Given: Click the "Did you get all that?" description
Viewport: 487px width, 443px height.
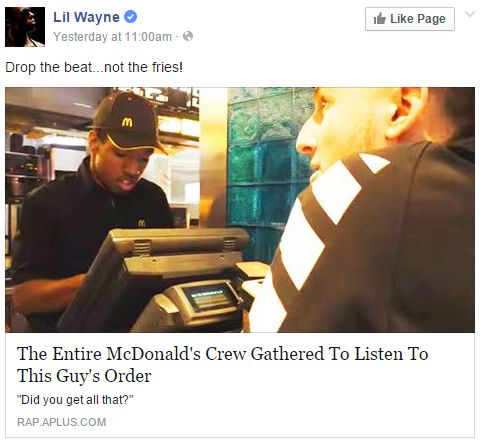Looking at the screenshot, I should point(75,399).
